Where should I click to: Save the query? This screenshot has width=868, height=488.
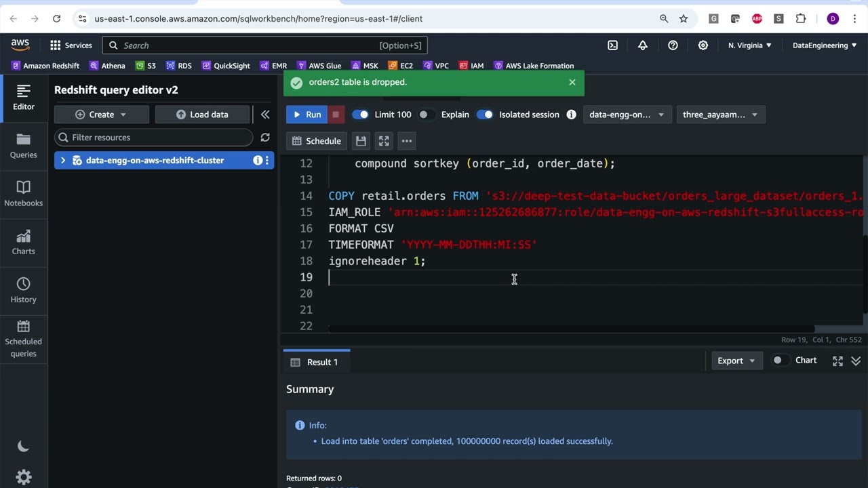click(361, 141)
